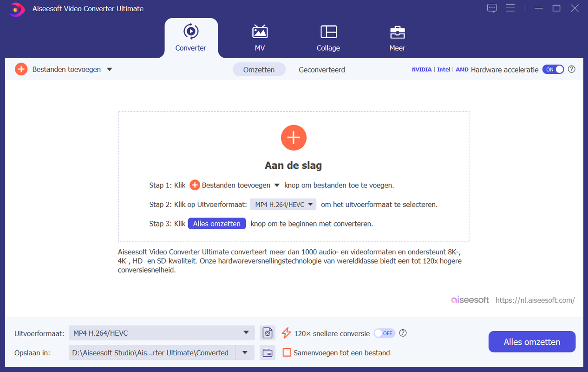Image resolution: width=588 pixels, height=372 pixels.
Task: Click orange plus icon beside Bestanden toevoegen toolbar
Action: point(21,69)
